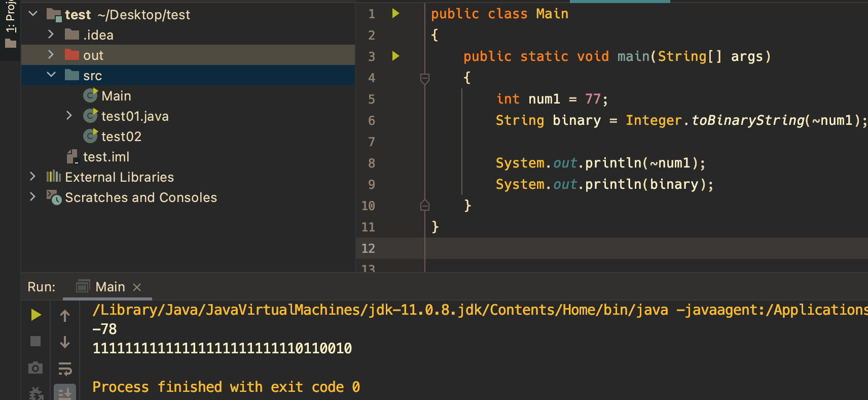Click line number 7 in the gutter
This screenshot has width=868, height=400.
371,142
